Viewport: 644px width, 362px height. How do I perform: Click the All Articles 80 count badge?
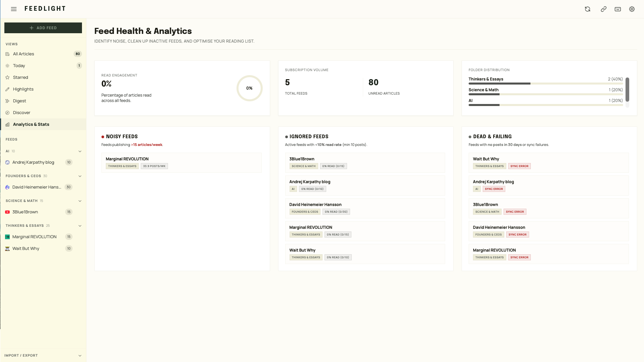point(78,54)
